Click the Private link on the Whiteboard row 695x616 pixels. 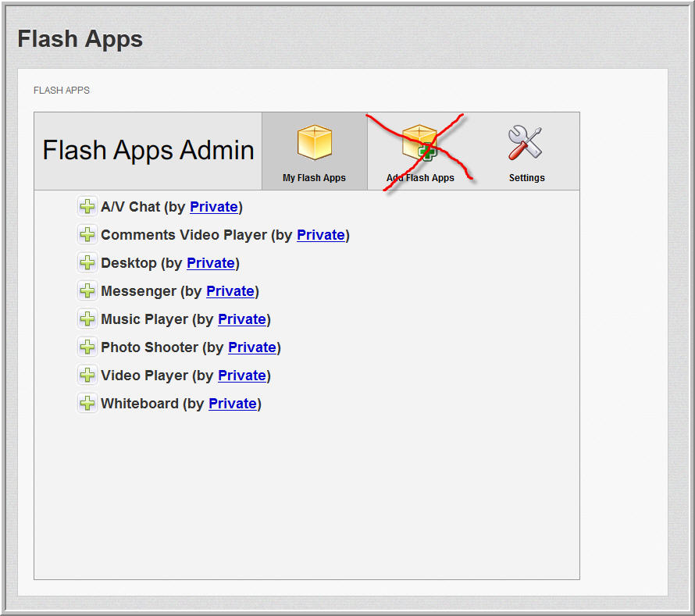click(x=232, y=404)
